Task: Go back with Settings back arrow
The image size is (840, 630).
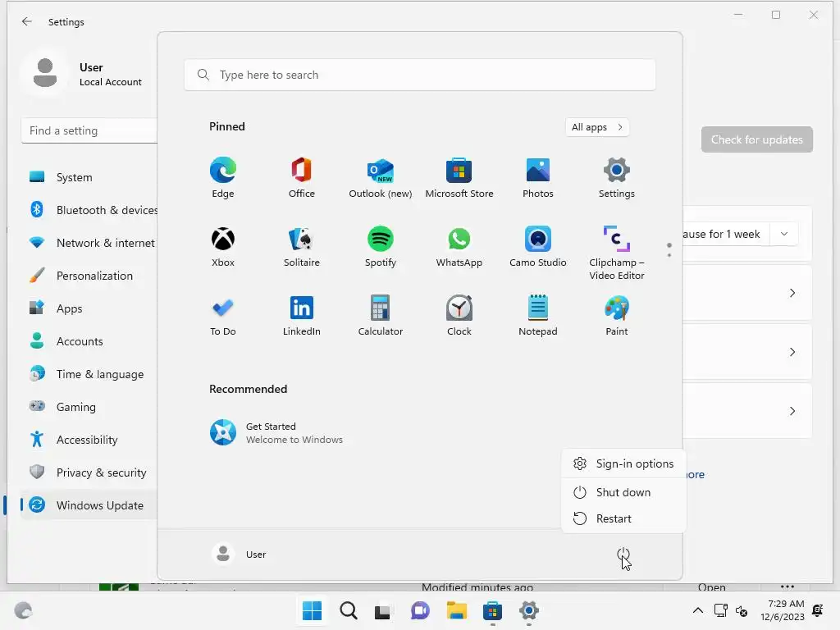Action: [27, 21]
